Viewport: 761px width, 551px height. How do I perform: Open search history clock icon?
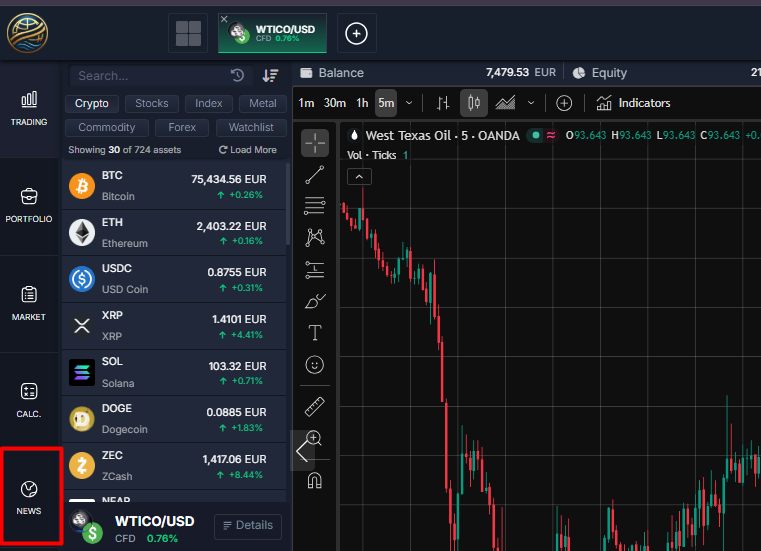[237, 75]
